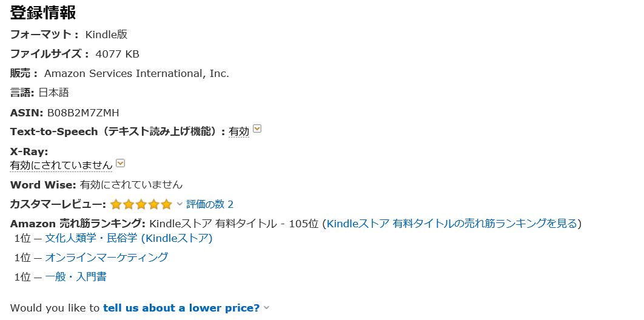Image resolution: width=644 pixels, height=320 pixels.
Task: Click the five-star customer rating icons
Action: (141, 204)
